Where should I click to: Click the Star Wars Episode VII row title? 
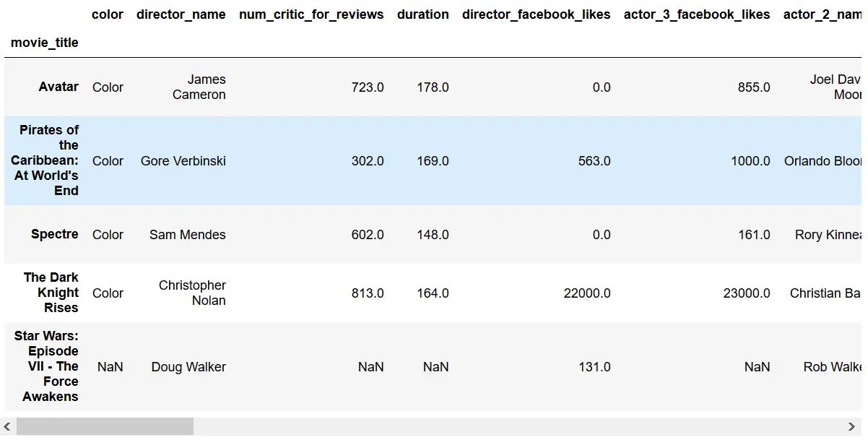(46, 366)
